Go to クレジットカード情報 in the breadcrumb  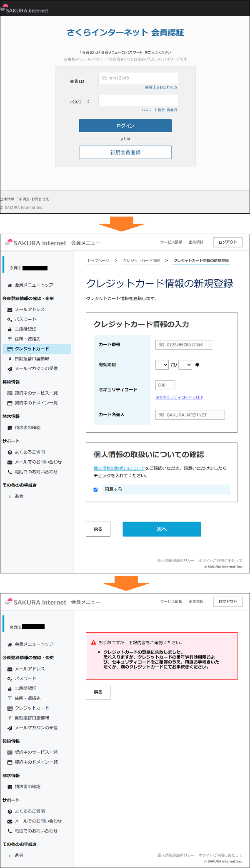(x=141, y=260)
